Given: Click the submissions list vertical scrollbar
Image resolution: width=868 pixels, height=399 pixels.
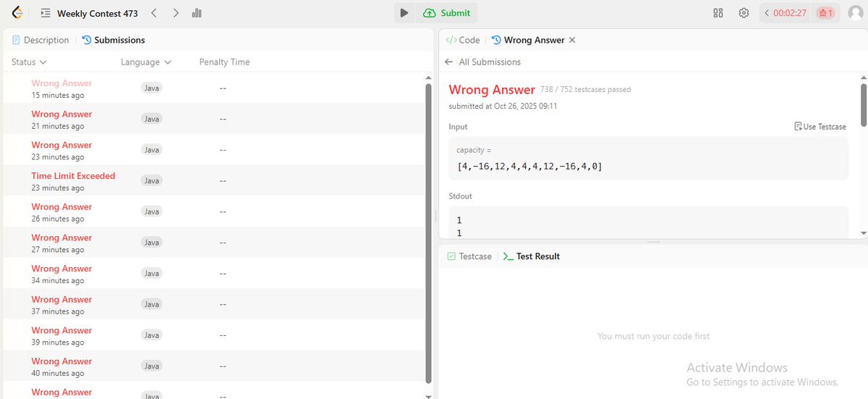Looking at the screenshot, I should click(429, 232).
